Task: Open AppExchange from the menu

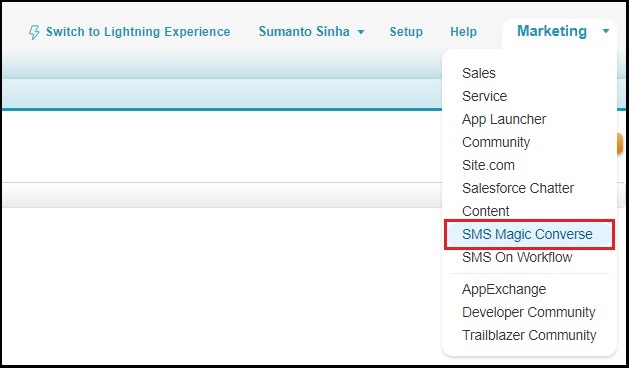Action: (x=504, y=289)
